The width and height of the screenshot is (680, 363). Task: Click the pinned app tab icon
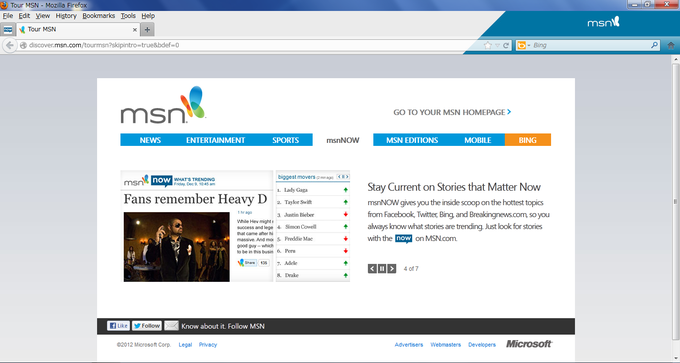tap(8, 29)
